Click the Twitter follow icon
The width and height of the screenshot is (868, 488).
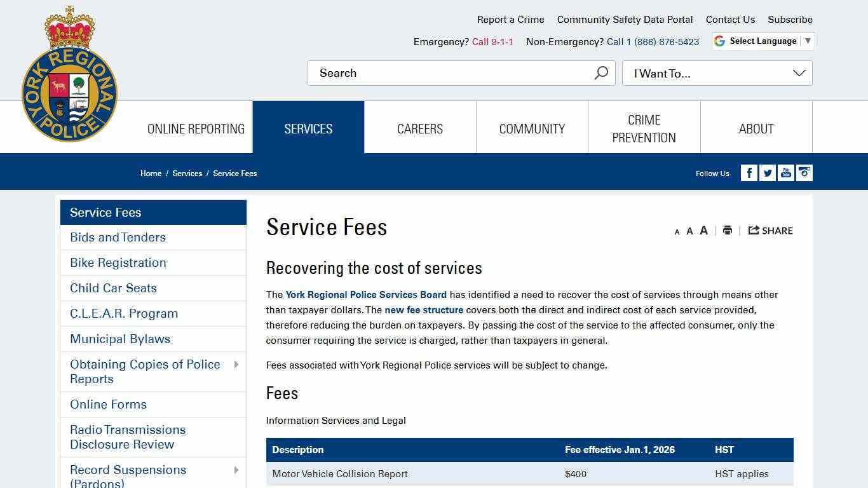click(767, 172)
